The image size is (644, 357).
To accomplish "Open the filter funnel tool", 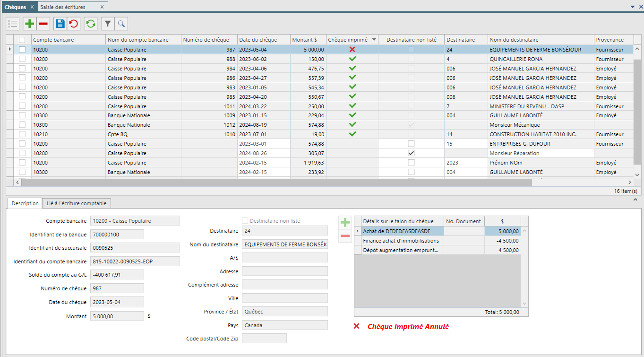I will click(108, 24).
